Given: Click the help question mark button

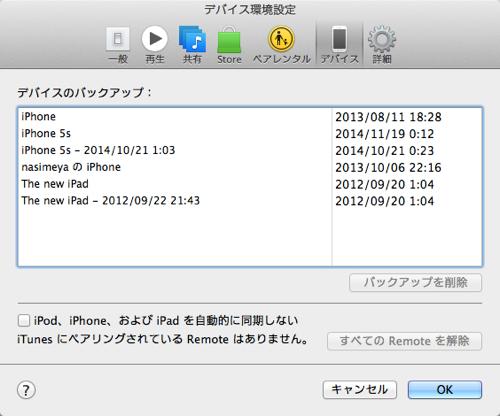Looking at the screenshot, I should [26, 390].
